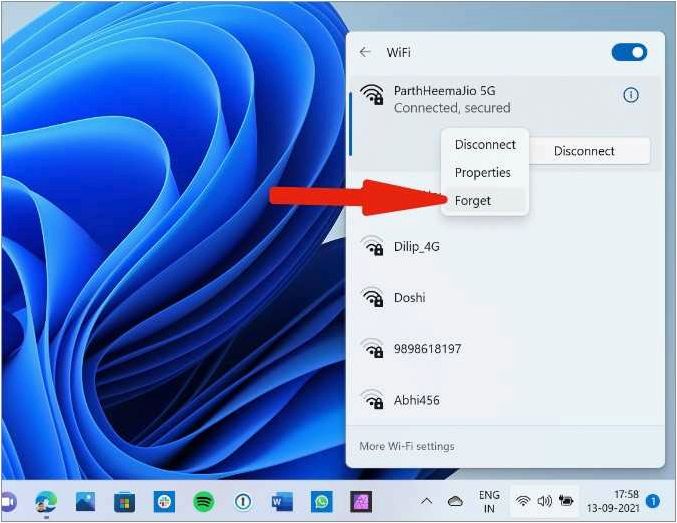Open 1Password from the taskbar

coord(243,502)
